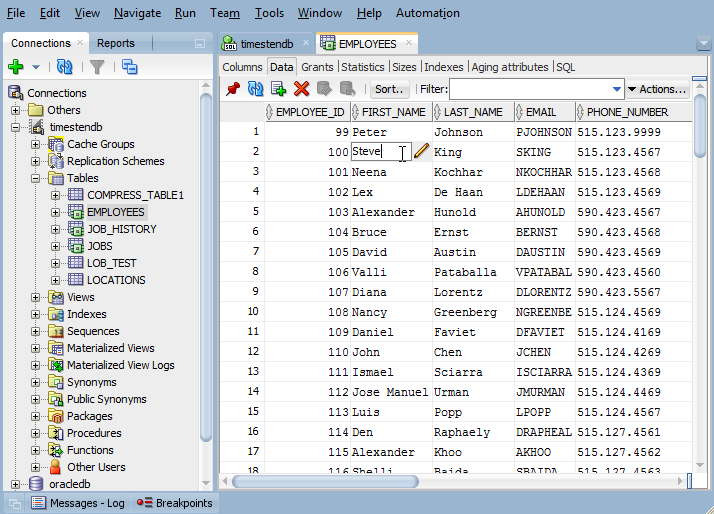Click the Cache Groups folder icon
714x514 pixels.
(56, 144)
